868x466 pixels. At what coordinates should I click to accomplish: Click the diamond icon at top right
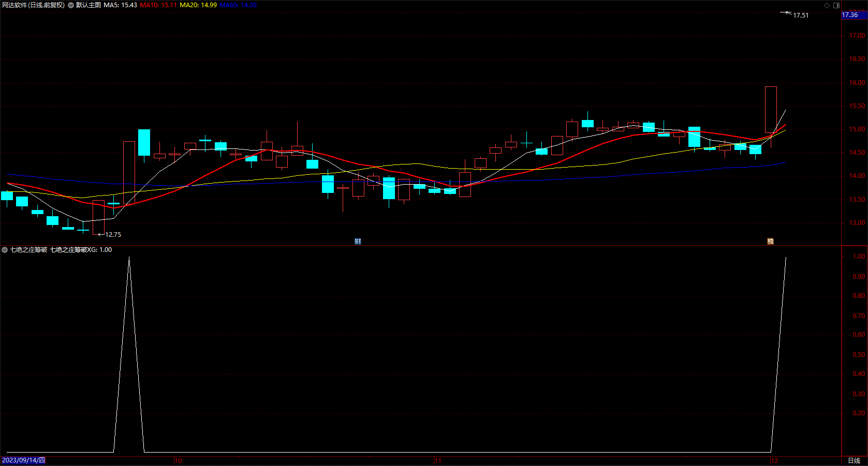[827, 5]
